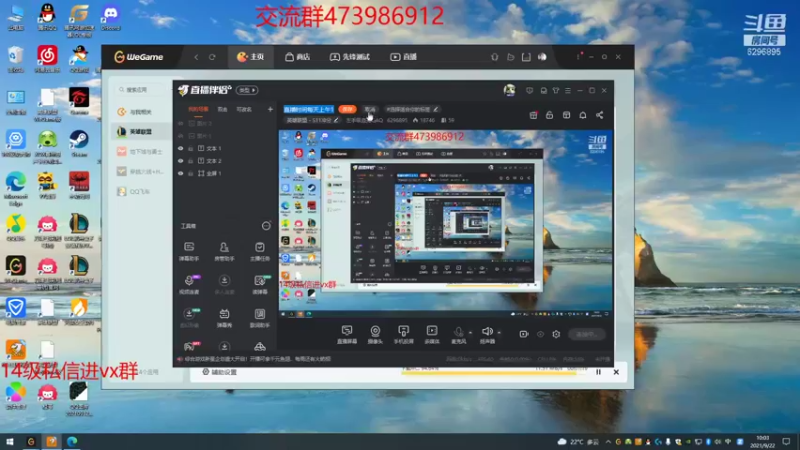Toggle the preview eye icon near settings
Image resolution: width=800 pixels, height=450 pixels.
point(540,334)
